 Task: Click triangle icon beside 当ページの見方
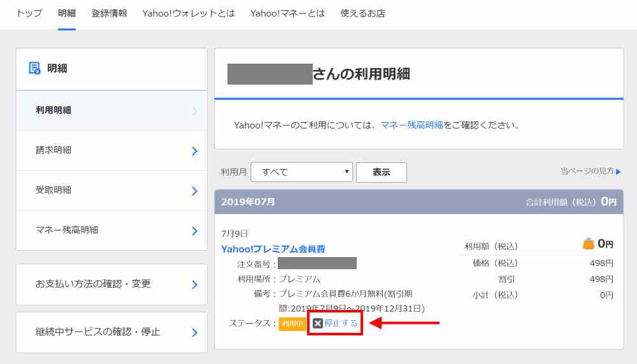[619, 172]
